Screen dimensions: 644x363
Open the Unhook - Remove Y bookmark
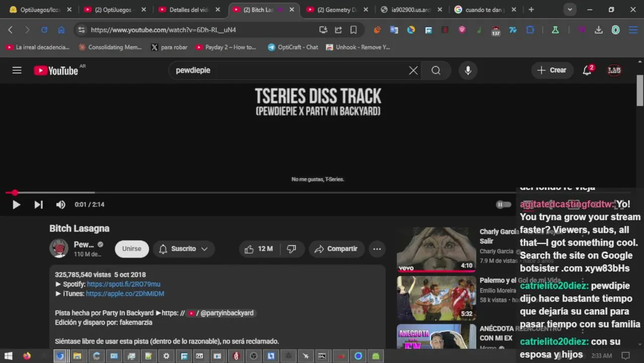358,47
